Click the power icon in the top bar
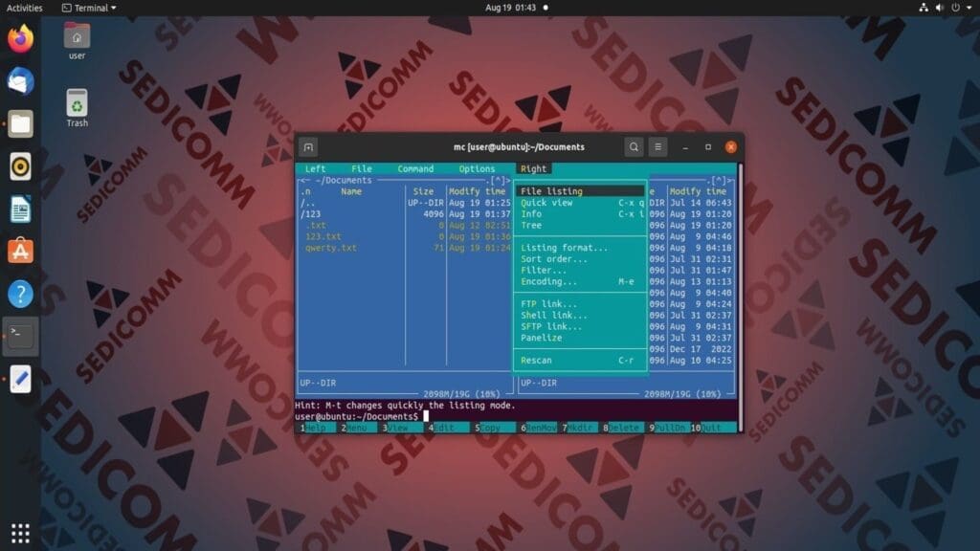This screenshot has width=980, height=551. pyautogui.click(x=956, y=8)
